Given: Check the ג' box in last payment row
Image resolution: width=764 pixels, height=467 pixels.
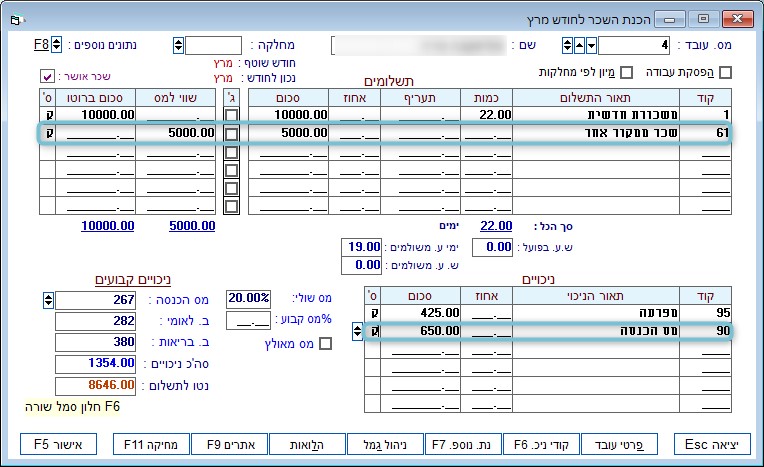Looking at the screenshot, I should [x=231, y=206].
